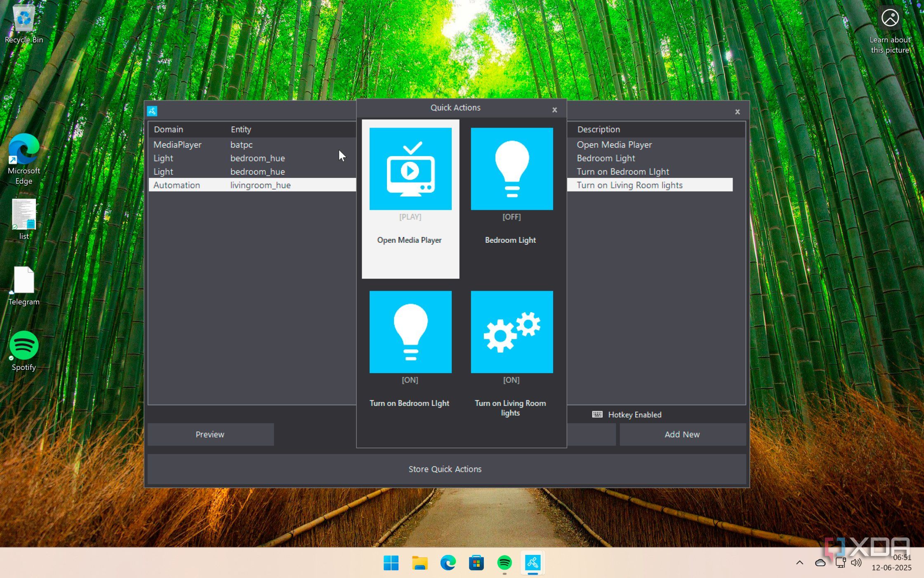Image resolution: width=924 pixels, height=578 pixels.
Task: Click Store Quick Actions button
Action: [x=445, y=469]
